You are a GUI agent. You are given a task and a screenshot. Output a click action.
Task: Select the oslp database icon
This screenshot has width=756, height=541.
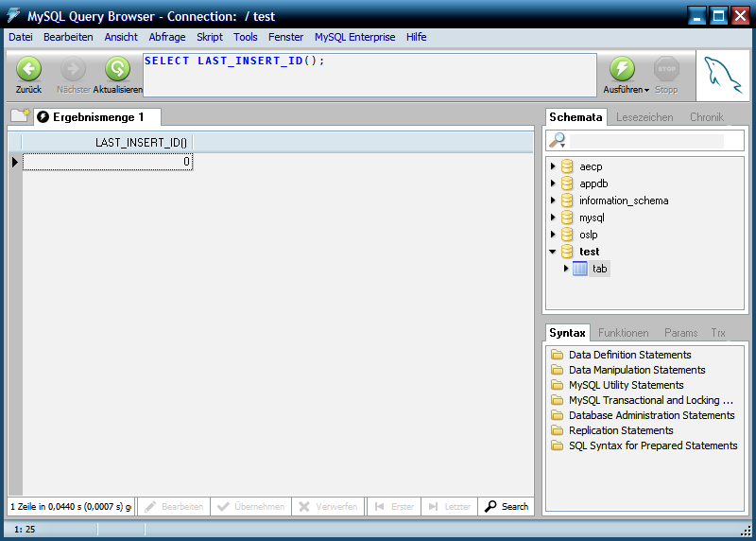tap(567, 235)
